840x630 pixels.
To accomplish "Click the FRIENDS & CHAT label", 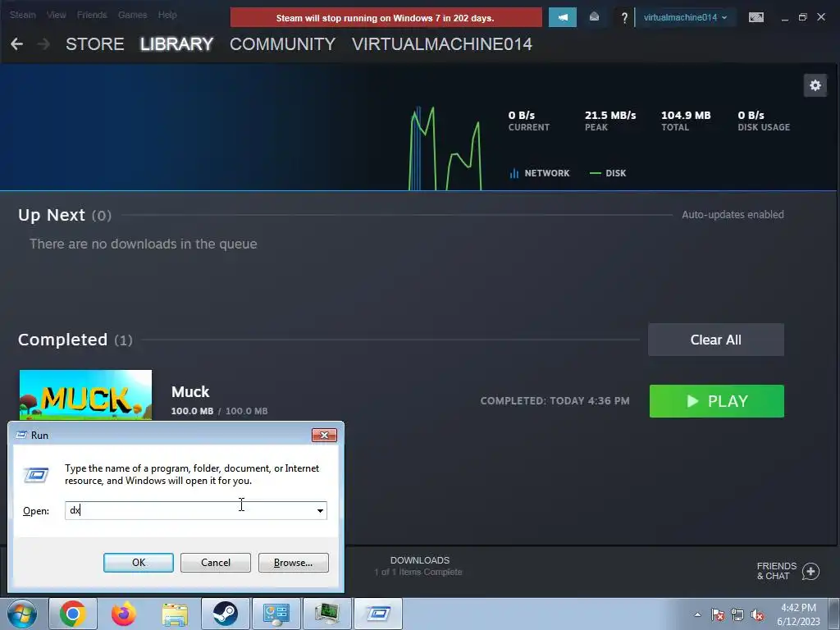I will point(776,571).
